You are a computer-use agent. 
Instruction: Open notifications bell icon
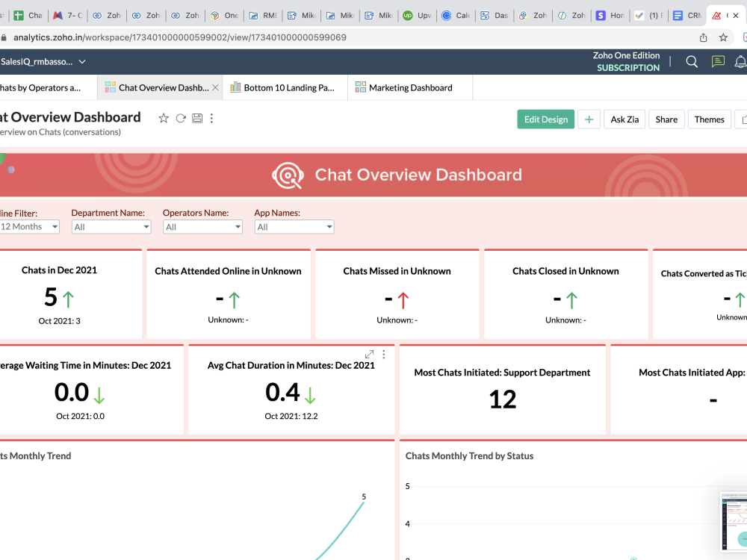pos(740,61)
